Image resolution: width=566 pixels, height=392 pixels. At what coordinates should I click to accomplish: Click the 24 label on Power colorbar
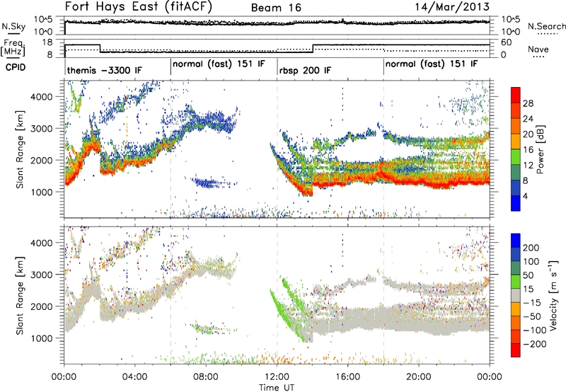coord(528,119)
